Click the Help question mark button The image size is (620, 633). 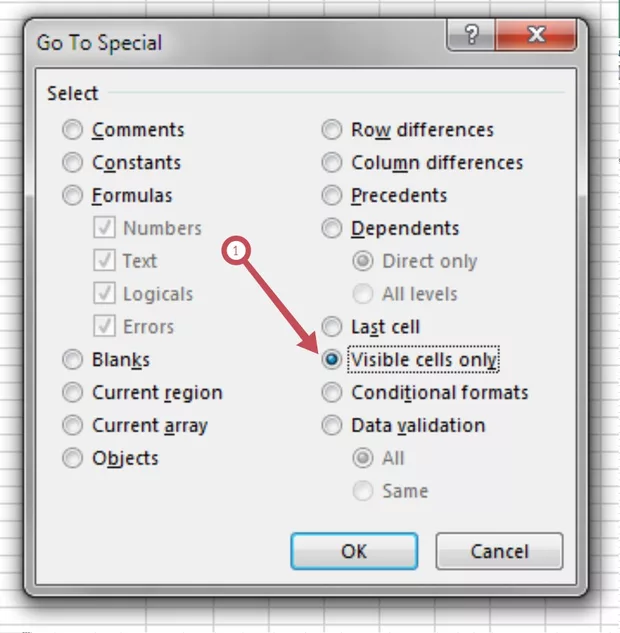(x=471, y=37)
